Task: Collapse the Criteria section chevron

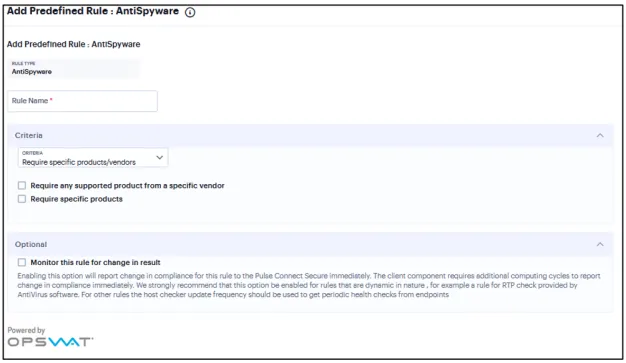Action: [x=600, y=135]
